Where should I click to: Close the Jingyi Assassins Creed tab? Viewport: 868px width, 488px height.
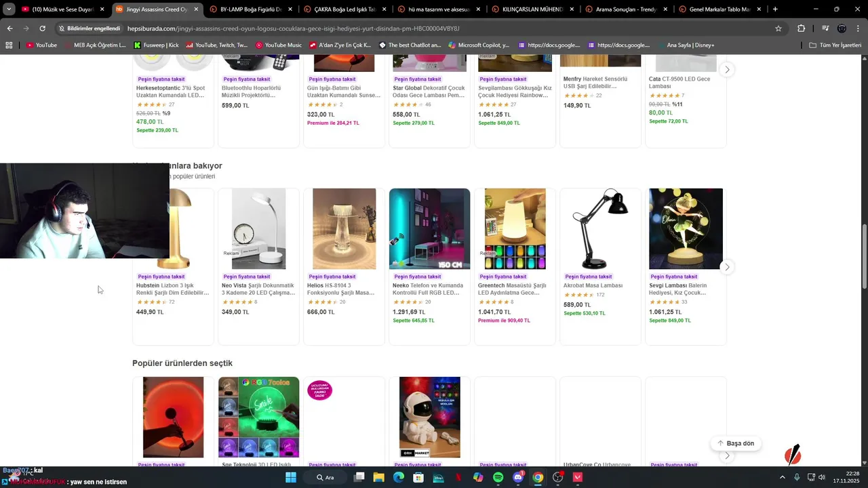point(196,9)
